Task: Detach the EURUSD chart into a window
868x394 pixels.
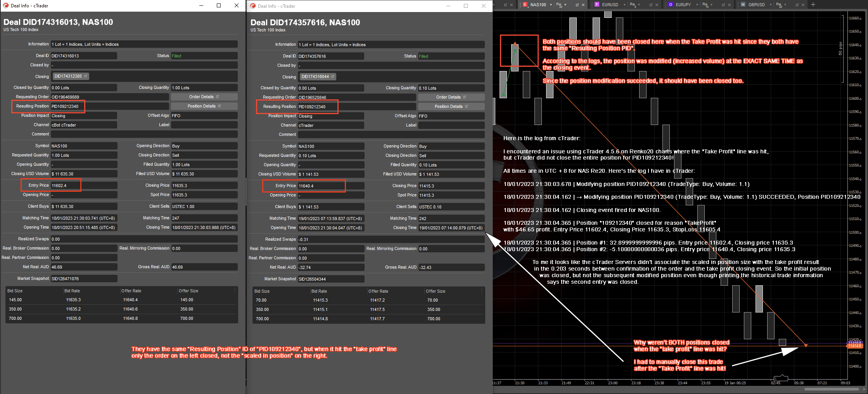Action: 651,5
